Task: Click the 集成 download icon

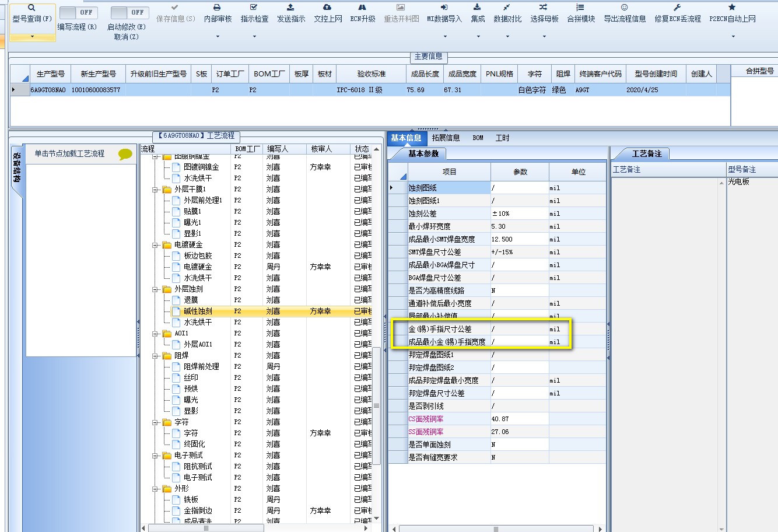Action: (477, 8)
